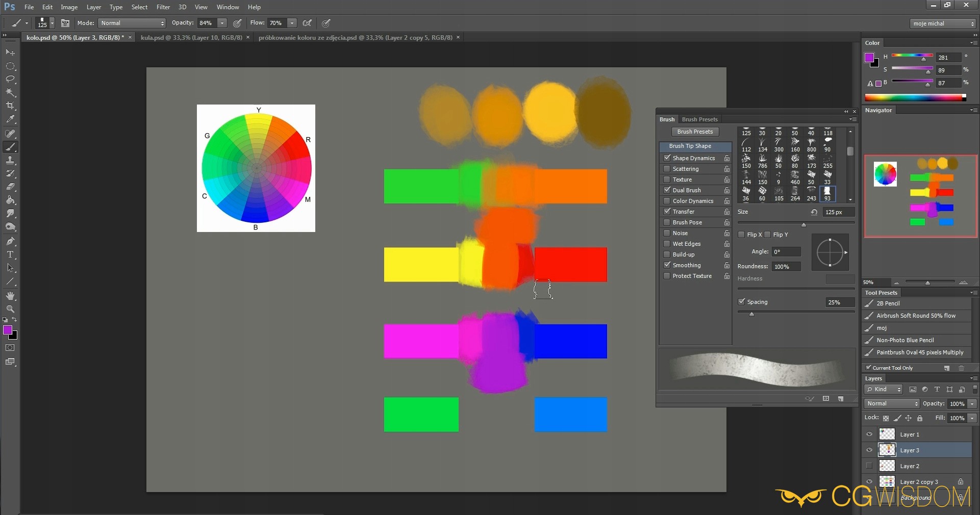The image size is (980, 515).
Task: Select the Pen tool
Action: [x=10, y=241]
